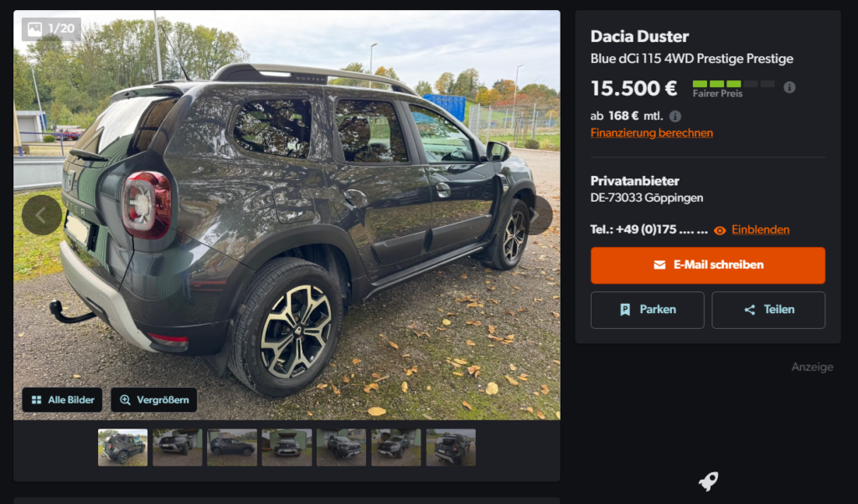Click the E-Mail schreiben button
858x504 pixels.
(707, 265)
